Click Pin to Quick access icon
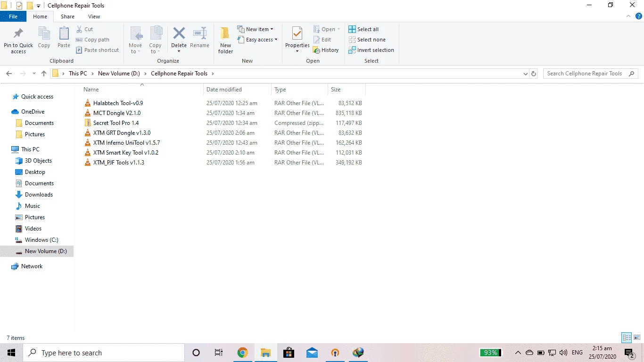The image size is (644, 362). [18, 34]
